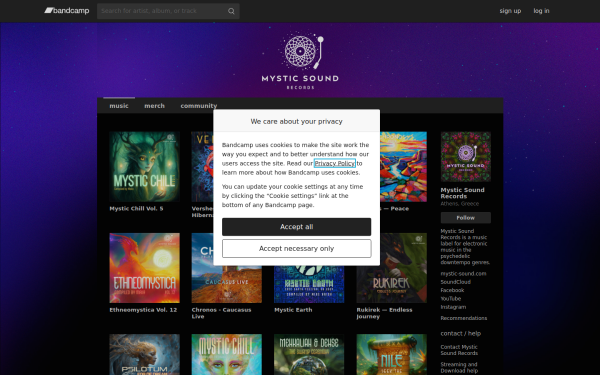The image size is (600, 375).
Task: Click Accept necessary only button
Action: pos(297,248)
